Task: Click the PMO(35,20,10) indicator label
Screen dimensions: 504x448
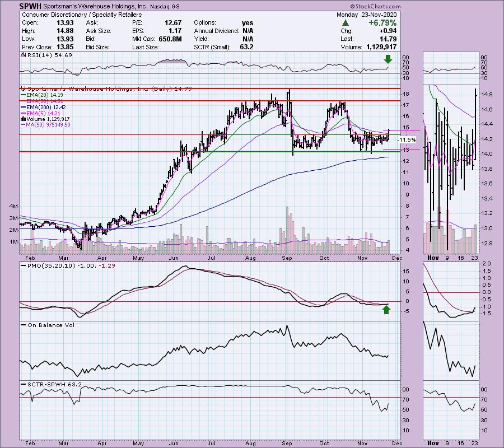Action: tap(51, 266)
